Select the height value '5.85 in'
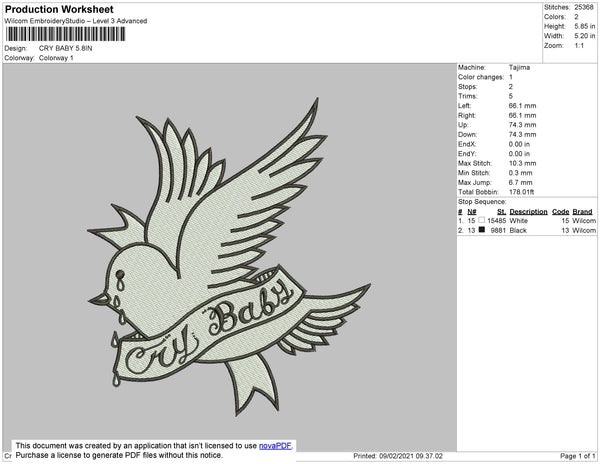Image resolution: width=600 pixels, height=464 pixels. pos(585,26)
